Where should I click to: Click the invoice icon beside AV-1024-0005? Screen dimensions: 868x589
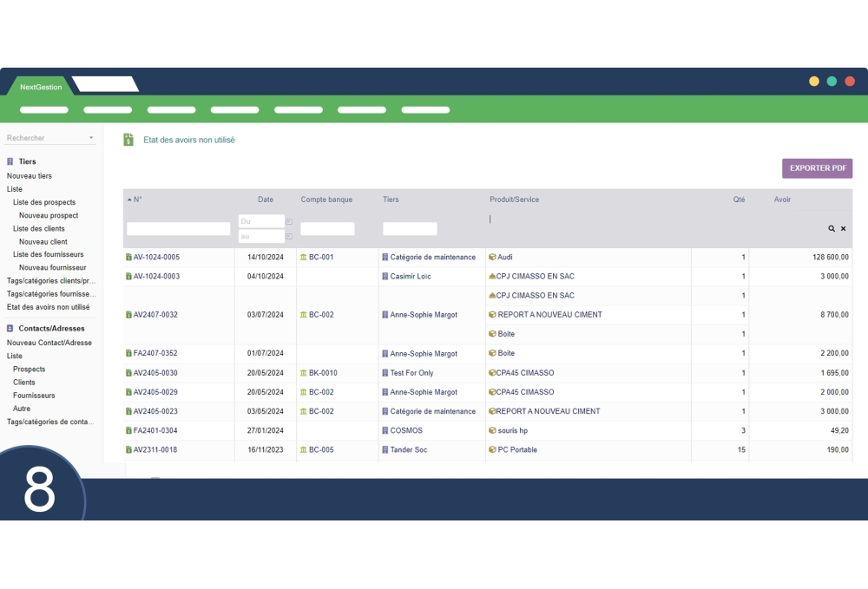(x=128, y=257)
